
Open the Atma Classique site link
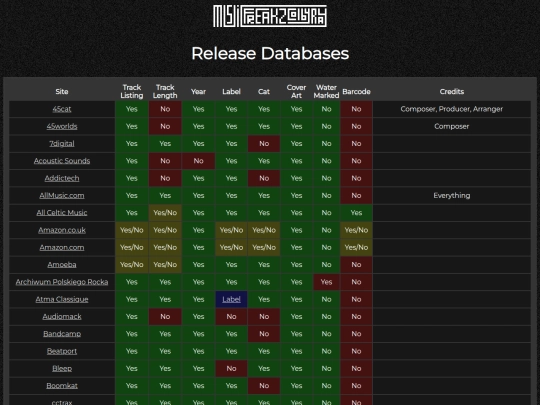click(x=62, y=299)
